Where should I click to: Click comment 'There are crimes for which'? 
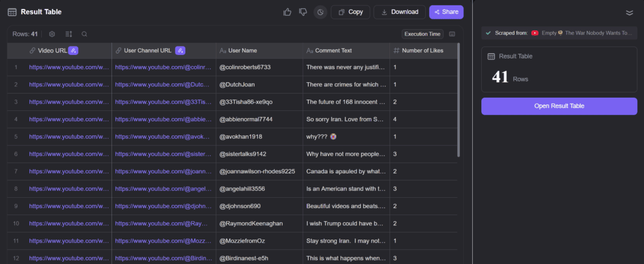346,84
